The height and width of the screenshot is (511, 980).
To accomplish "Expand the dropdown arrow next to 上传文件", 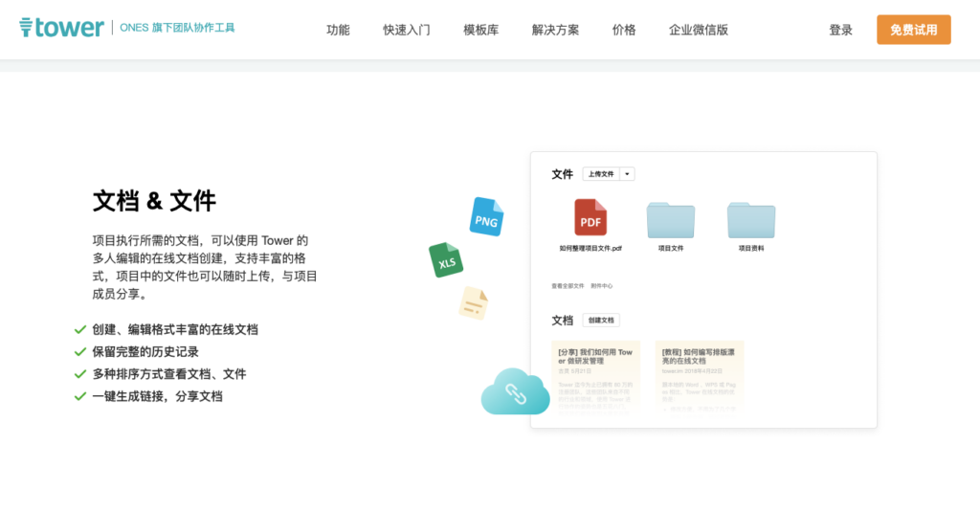I will coord(627,174).
